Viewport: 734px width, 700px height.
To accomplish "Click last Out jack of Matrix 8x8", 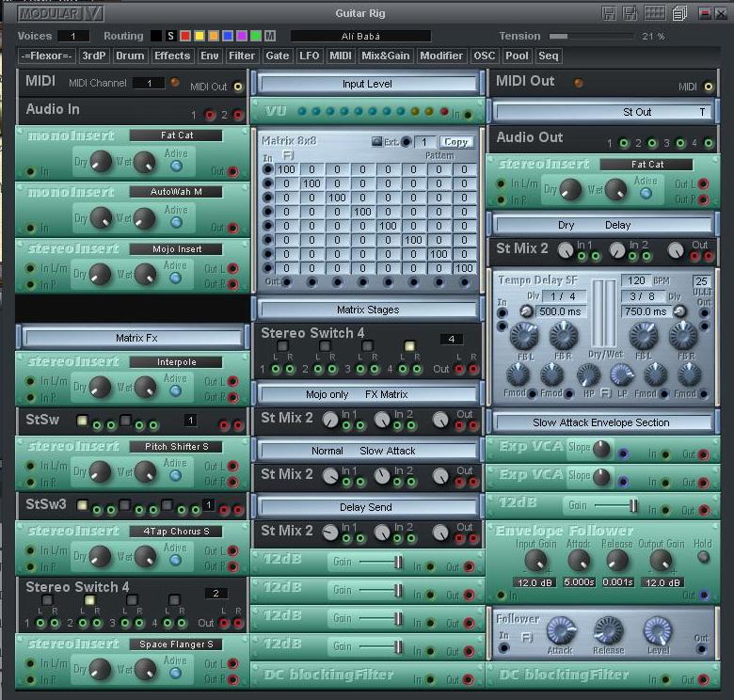I will click(x=464, y=282).
